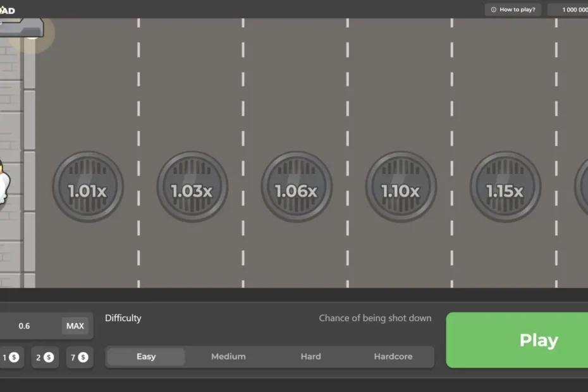Click the bet amount field showing 0.6

(x=25, y=326)
